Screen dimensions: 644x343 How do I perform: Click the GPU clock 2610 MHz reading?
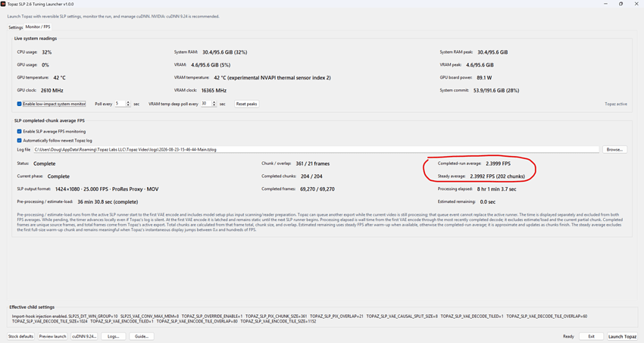tap(52, 90)
